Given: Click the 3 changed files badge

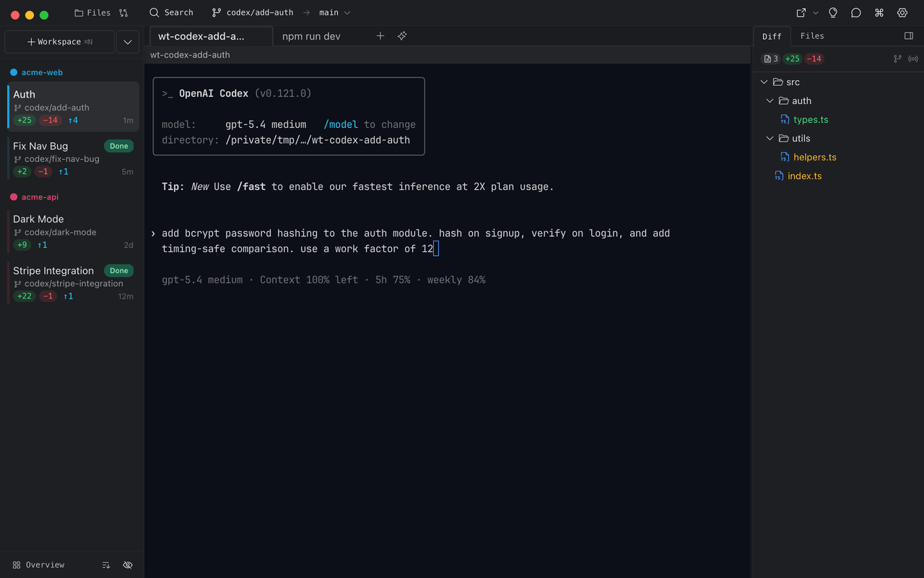Looking at the screenshot, I should point(771,59).
